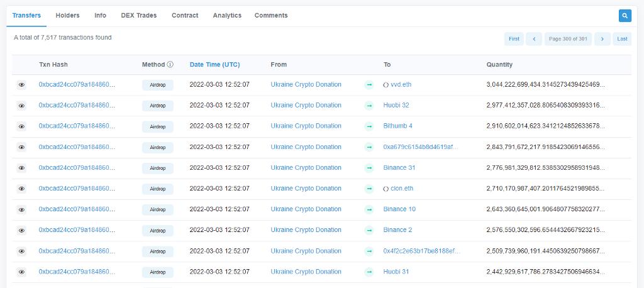
Task: Toggle the Date Time (UTC) column header format
Action: [214, 65]
